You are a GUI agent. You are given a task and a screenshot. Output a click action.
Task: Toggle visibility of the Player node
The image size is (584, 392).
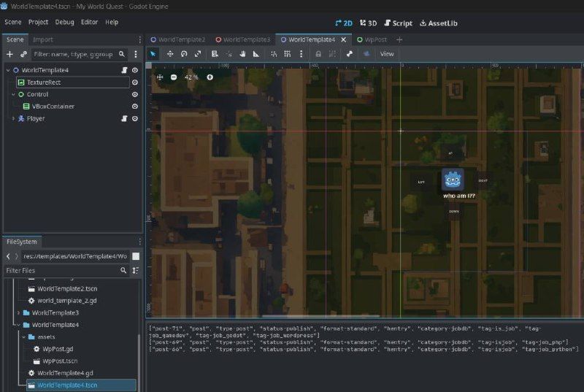[135, 118]
